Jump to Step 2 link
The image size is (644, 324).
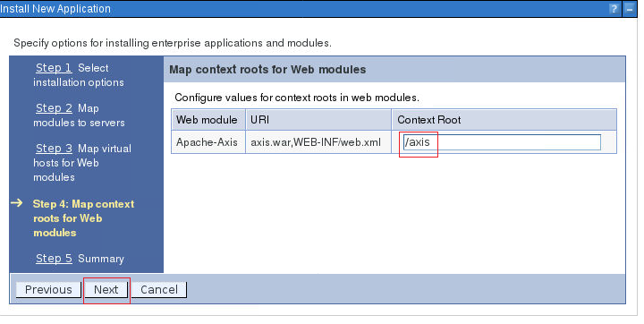click(54, 108)
